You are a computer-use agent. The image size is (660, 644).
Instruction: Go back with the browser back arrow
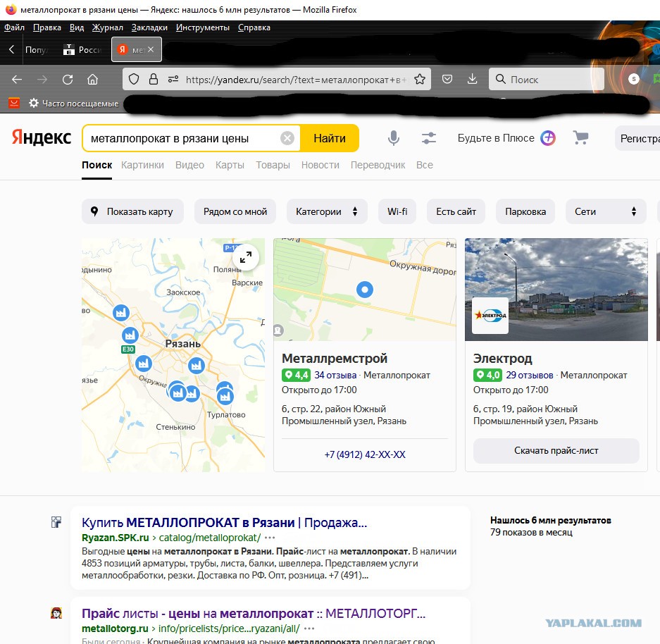point(17,79)
